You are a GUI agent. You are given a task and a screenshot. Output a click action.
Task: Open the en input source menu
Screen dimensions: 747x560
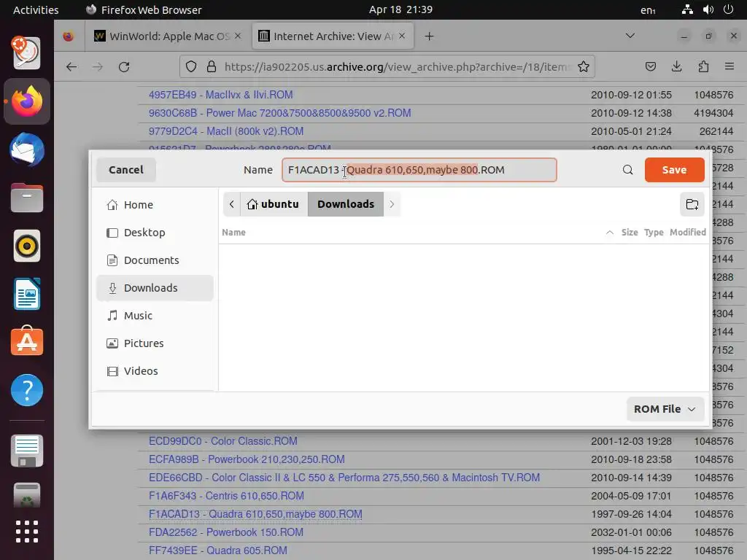[x=648, y=10]
